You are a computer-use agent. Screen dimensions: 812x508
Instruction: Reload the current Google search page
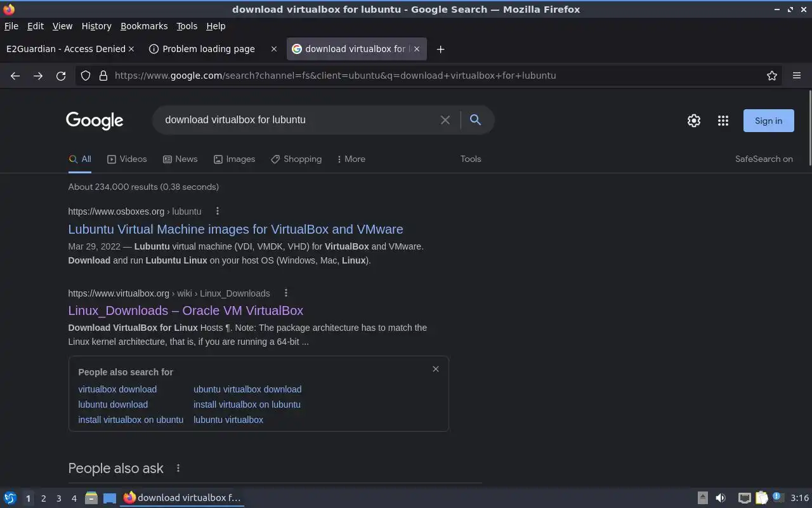coord(61,76)
